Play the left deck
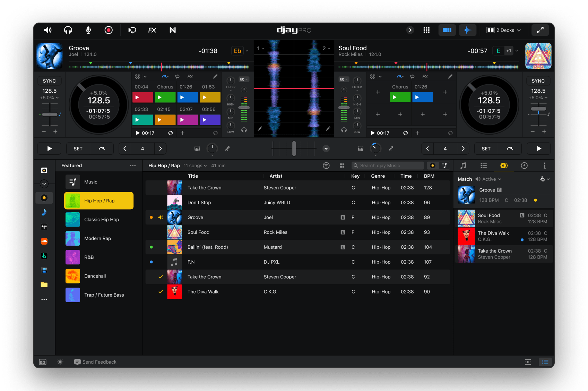 click(49, 148)
